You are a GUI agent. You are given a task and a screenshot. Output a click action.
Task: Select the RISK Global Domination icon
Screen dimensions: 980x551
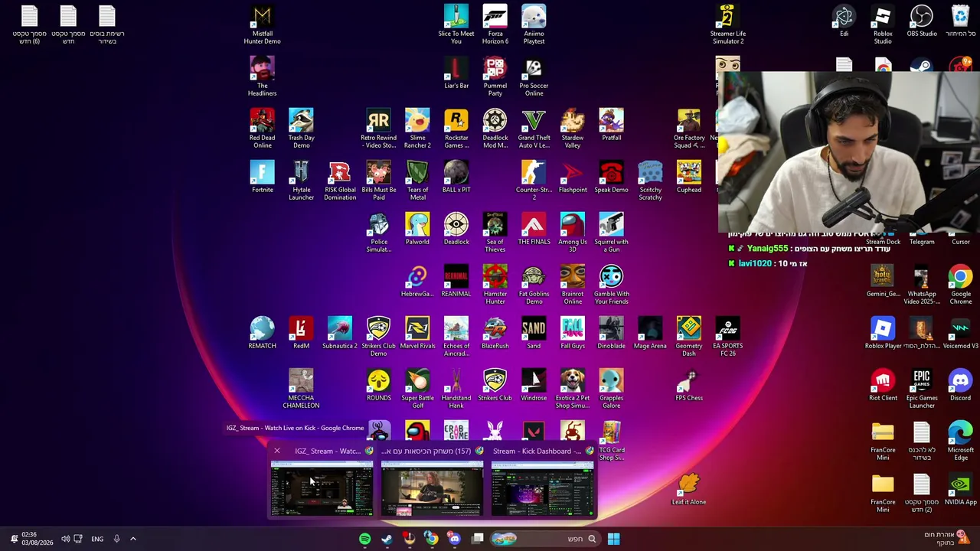(x=340, y=181)
